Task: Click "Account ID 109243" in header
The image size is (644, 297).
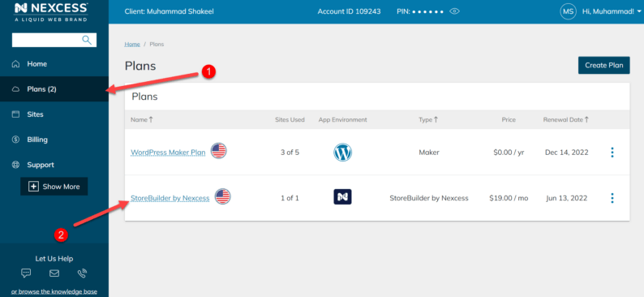Action: (349, 11)
